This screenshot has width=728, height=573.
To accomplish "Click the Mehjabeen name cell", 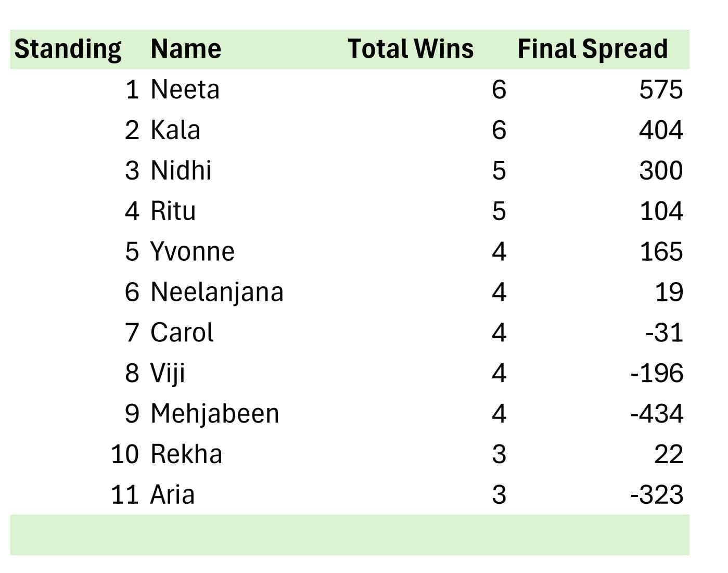I will 214,414.
